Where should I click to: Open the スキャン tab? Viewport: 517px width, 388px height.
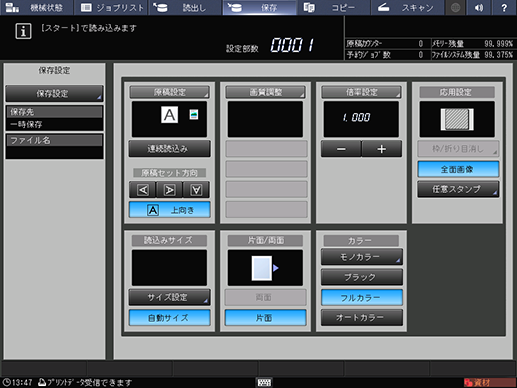(x=408, y=7)
